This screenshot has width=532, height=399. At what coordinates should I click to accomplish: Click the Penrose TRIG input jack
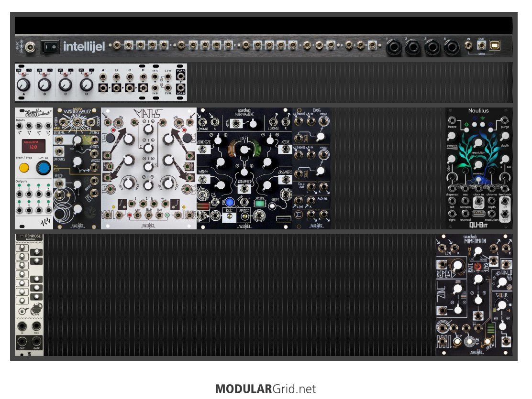click(x=36, y=326)
